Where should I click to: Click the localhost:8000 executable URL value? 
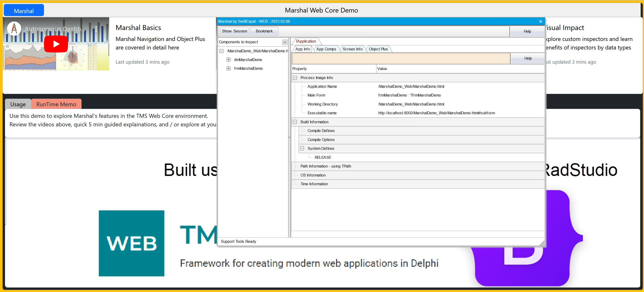tap(436, 113)
